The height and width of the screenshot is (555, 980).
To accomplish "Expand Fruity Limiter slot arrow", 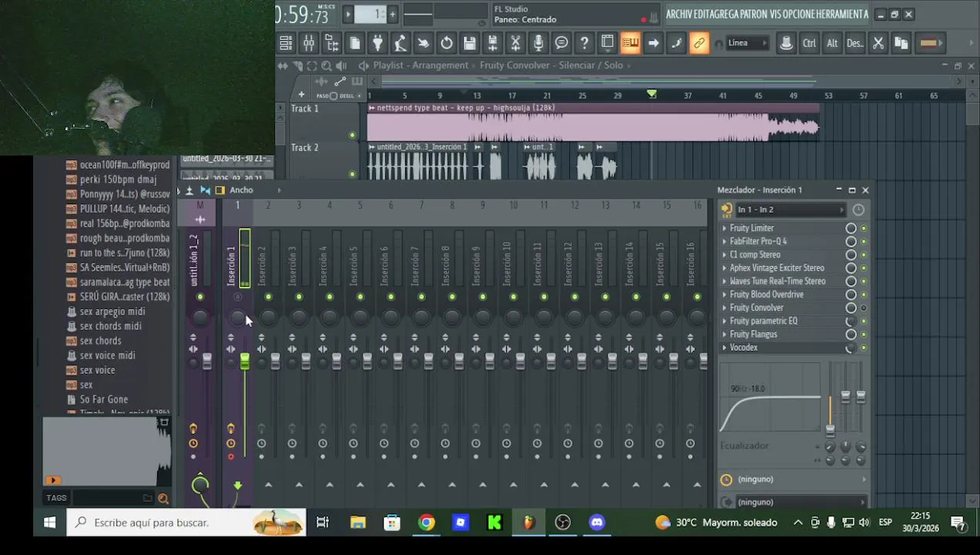I will [724, 228].
